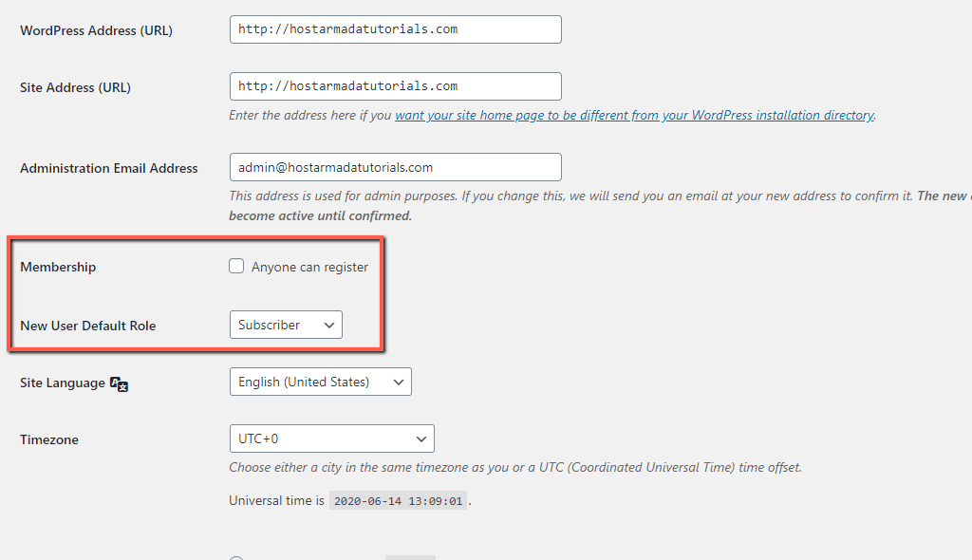Screen dimensions: 972x560
Task: Click the "Timezone" setting label
Action: click(50, 439)
